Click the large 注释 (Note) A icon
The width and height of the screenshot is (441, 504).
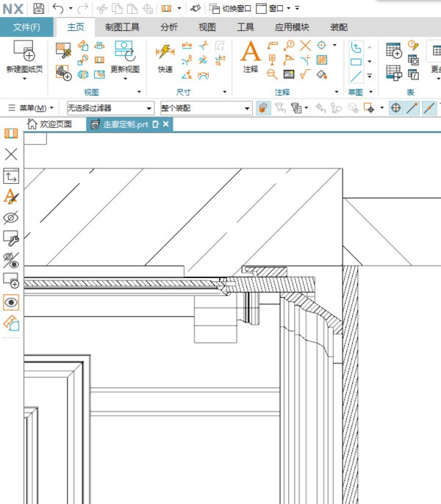pyautogui.click(x=251, y=52)
